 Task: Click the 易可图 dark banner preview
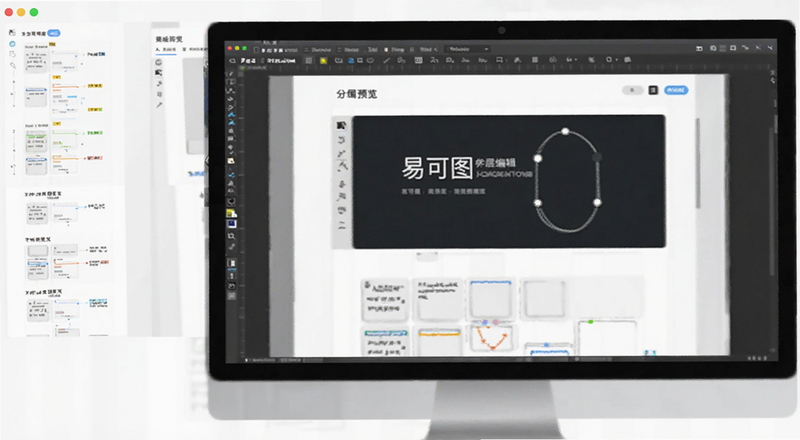(509, 182)
